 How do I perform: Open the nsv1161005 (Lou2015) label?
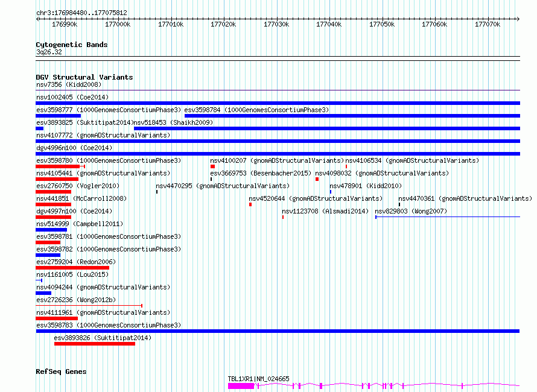[x=72, y=274]
